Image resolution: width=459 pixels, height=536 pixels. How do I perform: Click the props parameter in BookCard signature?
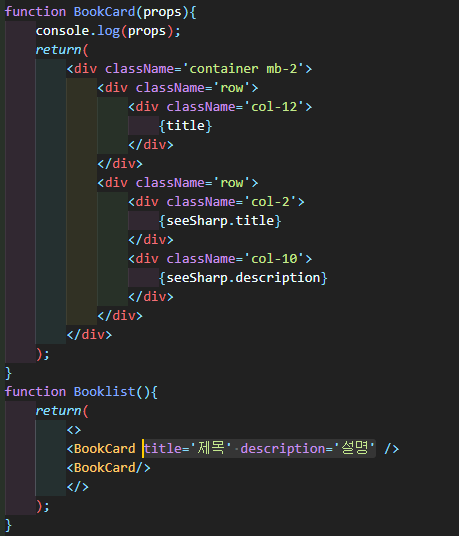[x=162, y=12]
